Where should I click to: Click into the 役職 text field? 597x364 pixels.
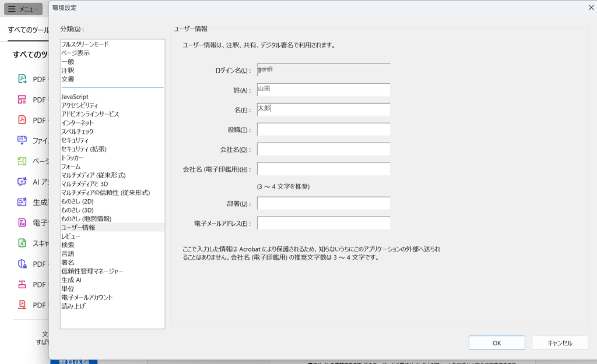pos(323,129)
